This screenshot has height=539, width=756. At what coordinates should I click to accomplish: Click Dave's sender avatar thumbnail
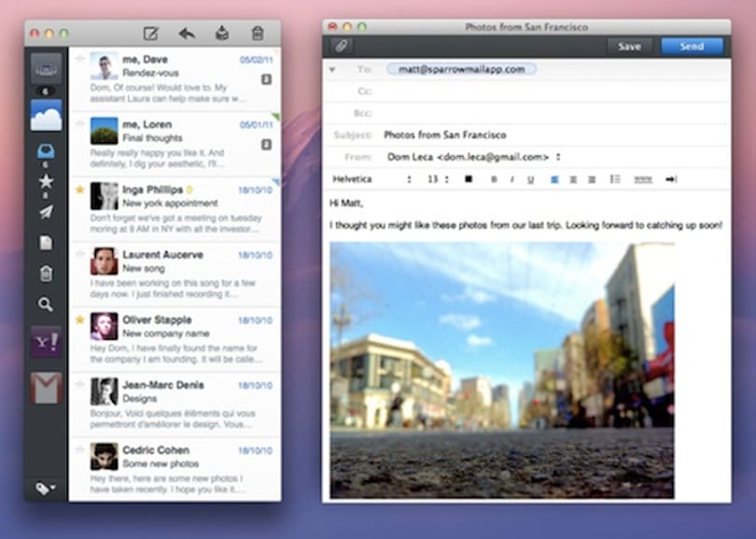(x=105, y=65)
